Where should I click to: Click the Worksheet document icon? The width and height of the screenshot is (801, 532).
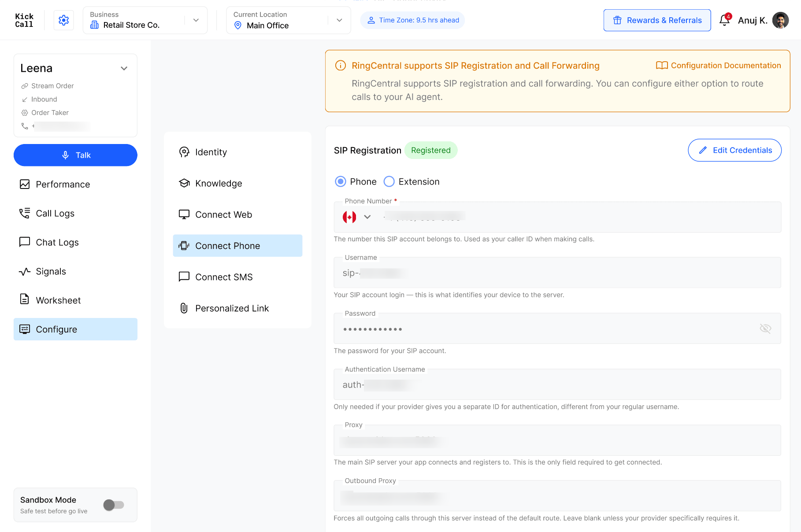click(25, 299)
